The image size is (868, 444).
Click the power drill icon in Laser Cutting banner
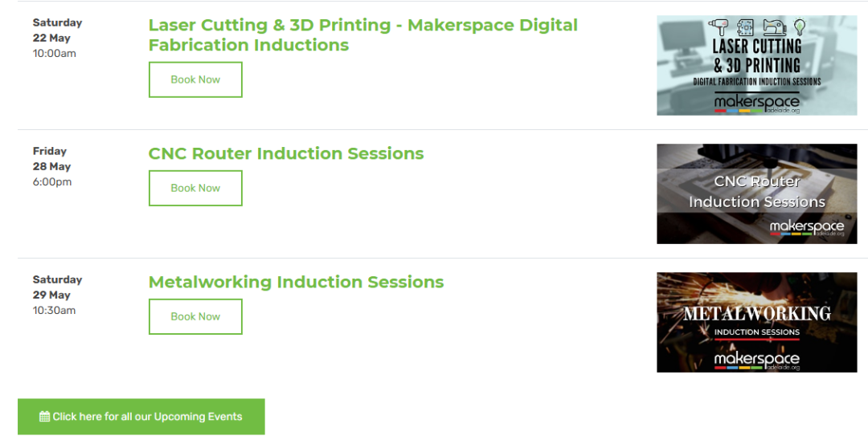tap(719, 27)
